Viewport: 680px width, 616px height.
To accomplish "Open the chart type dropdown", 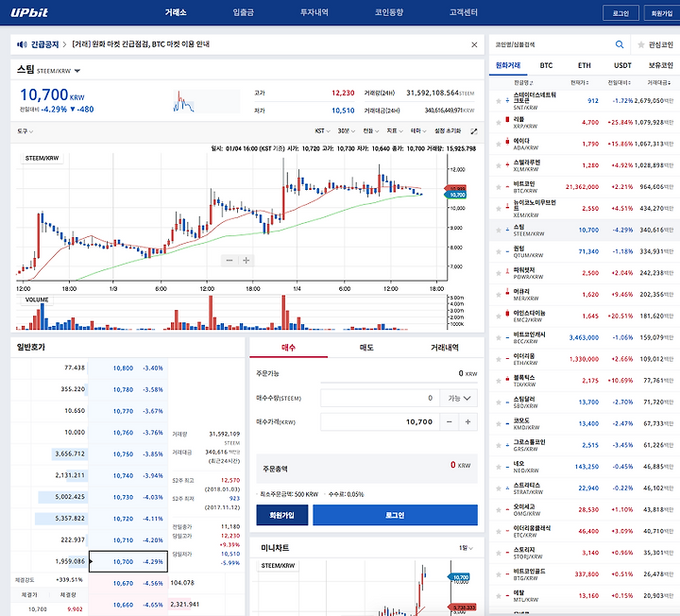I will point(371,131).
